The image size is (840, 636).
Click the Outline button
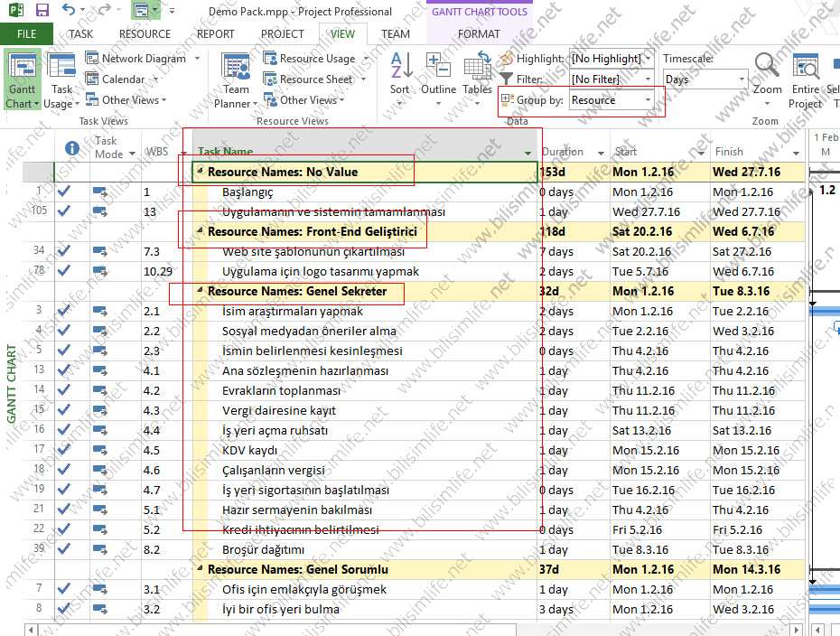point(438,79)
